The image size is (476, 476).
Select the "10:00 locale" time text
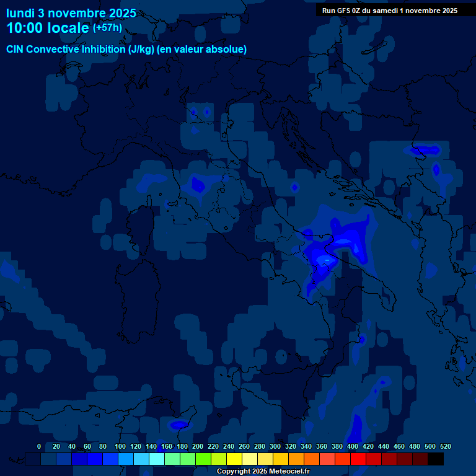[47, 28]
